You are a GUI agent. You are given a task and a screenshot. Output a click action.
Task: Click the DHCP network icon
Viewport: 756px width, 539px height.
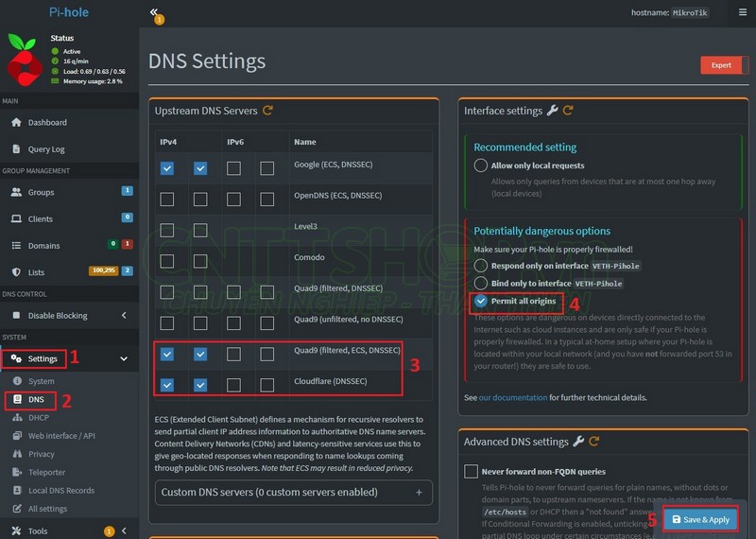(x=17, y=417)
